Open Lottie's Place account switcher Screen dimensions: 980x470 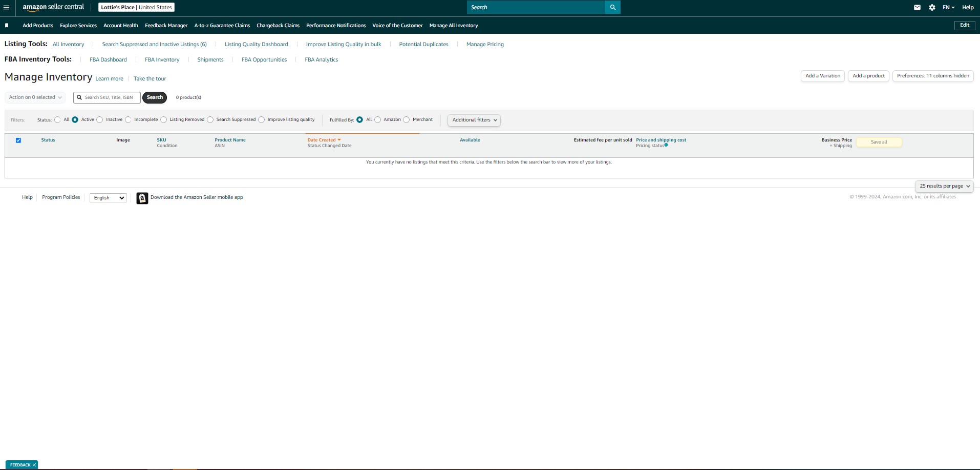(136, 7)
